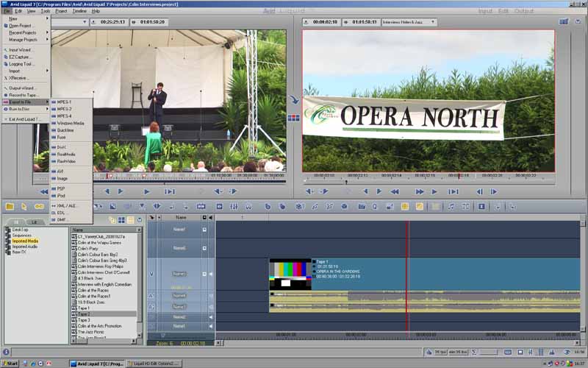Screen dimensions: 588x368
Task: Click the red playhead line in the timeline
Action: point(407,276)
